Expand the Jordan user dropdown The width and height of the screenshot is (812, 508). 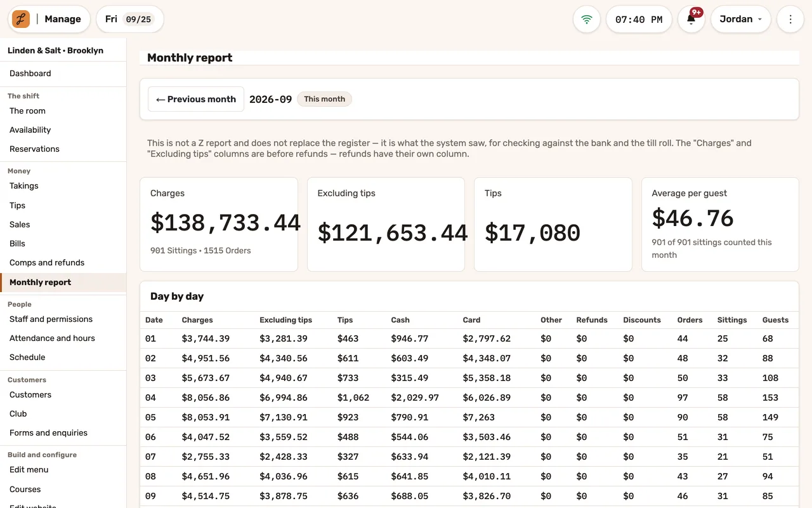point(740,19)
